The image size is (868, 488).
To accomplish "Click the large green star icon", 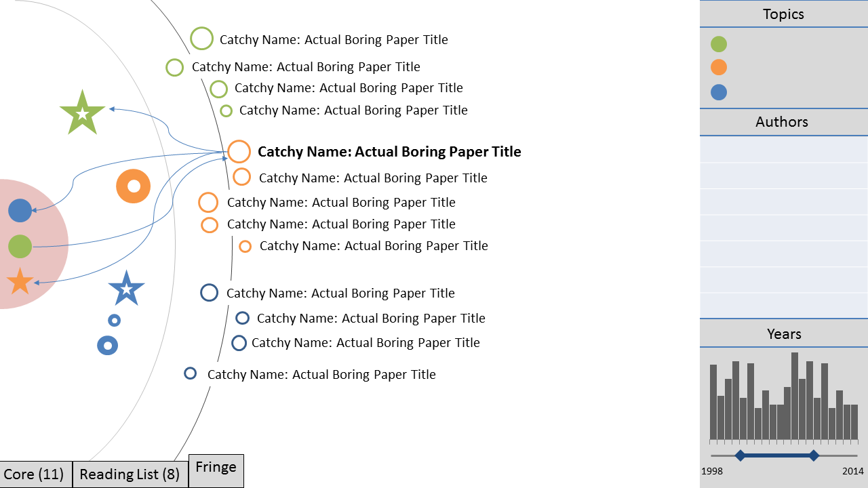I will (x=82, y=113).
